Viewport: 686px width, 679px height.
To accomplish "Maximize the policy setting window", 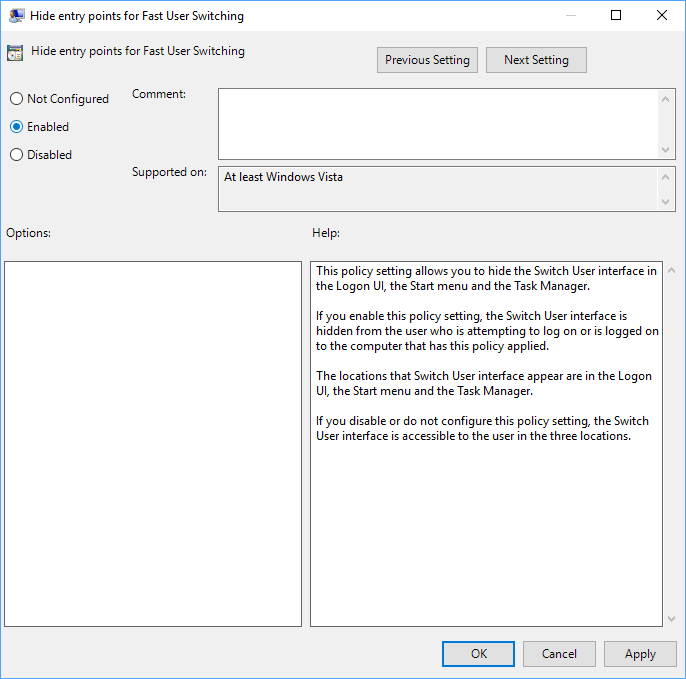I will [x=616, y=16].
